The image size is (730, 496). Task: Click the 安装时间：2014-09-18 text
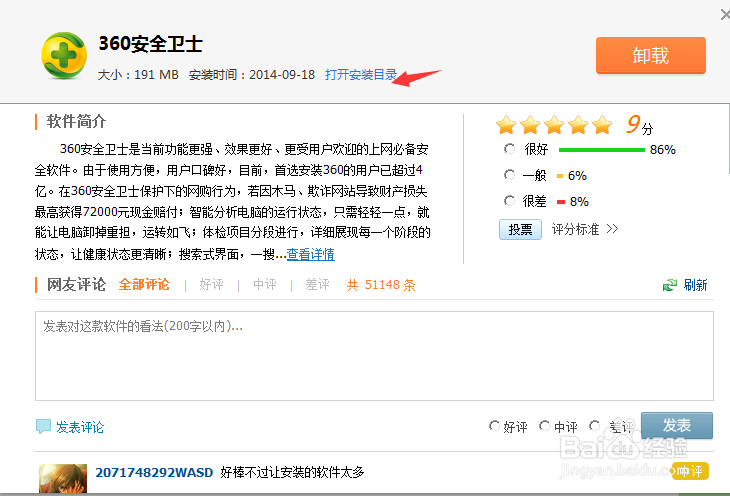252,75
